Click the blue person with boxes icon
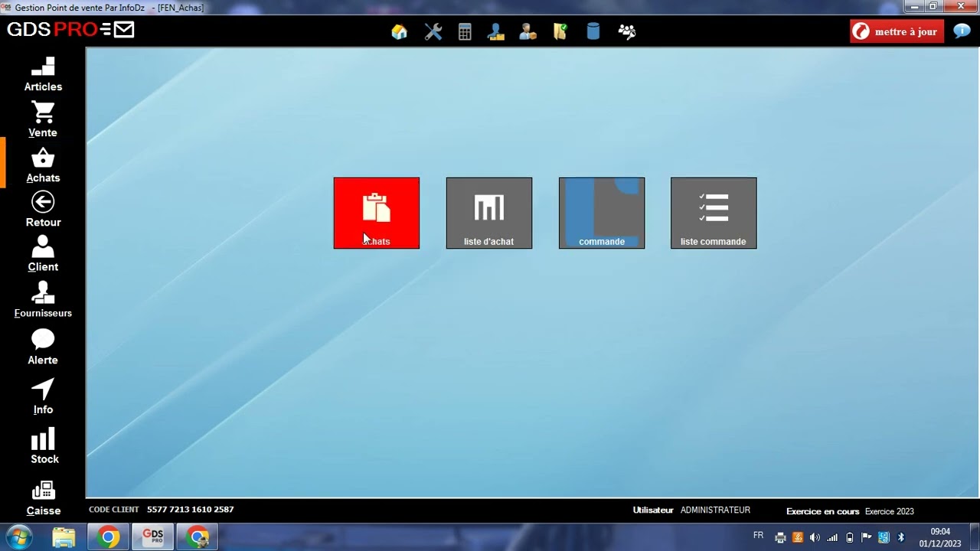The height and width of the screenshot is (551, 980). 496,31
